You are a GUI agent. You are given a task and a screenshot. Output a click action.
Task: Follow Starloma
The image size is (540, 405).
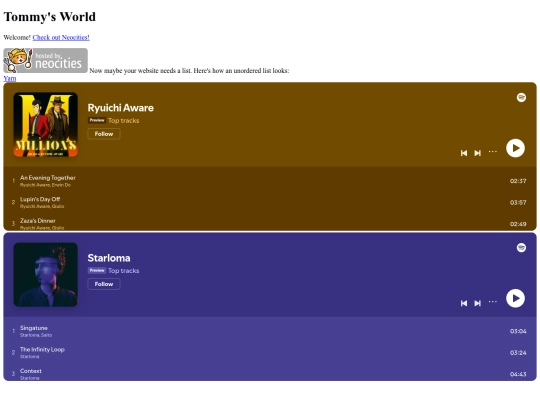(x=104, y=284)
